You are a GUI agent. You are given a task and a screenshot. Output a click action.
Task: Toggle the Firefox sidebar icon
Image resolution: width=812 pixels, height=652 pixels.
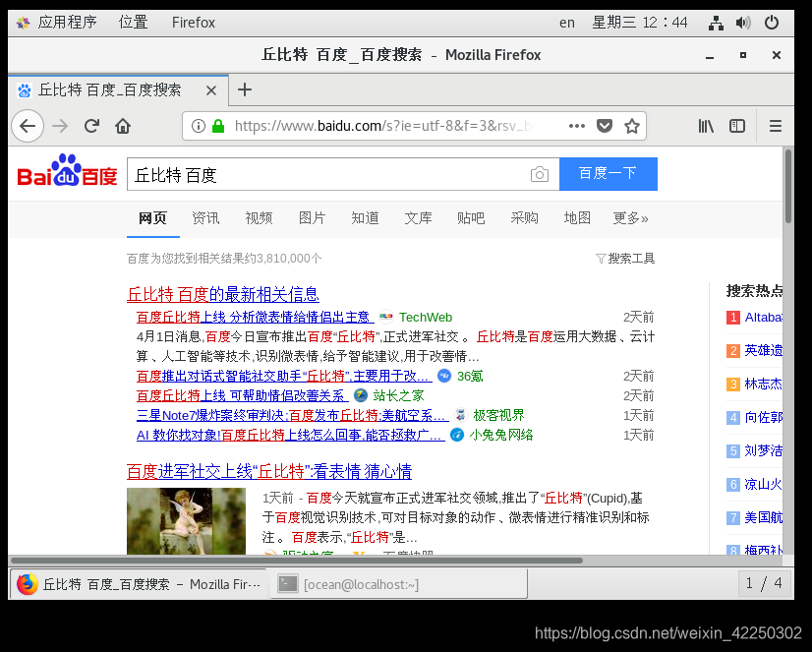click(x=737, y=126)
